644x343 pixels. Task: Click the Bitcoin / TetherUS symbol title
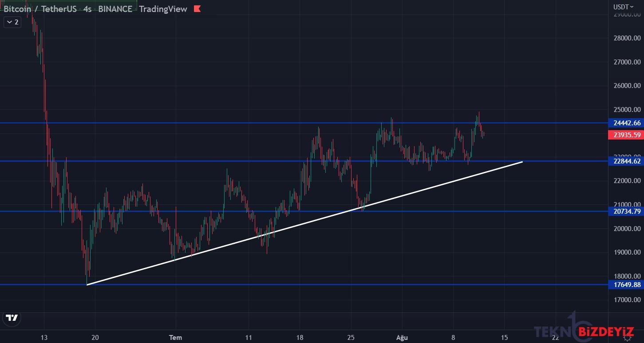(x=40, y=9)
